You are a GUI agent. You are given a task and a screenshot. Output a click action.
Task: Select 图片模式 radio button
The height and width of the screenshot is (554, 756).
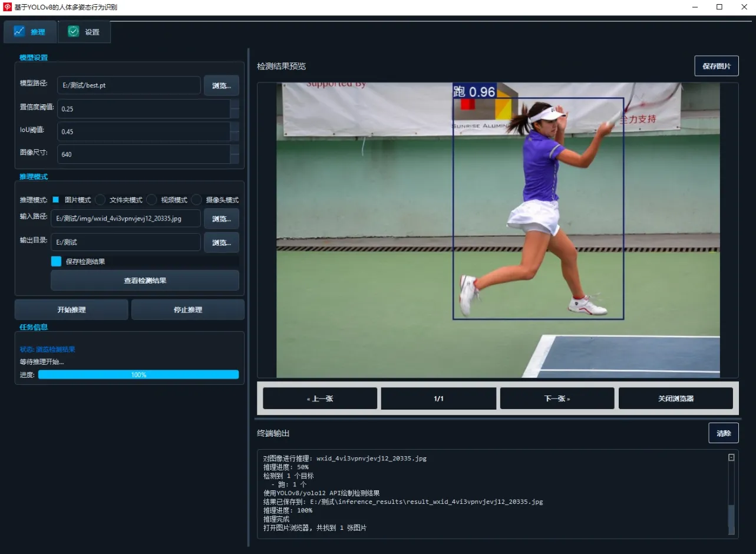pos(56,200)
